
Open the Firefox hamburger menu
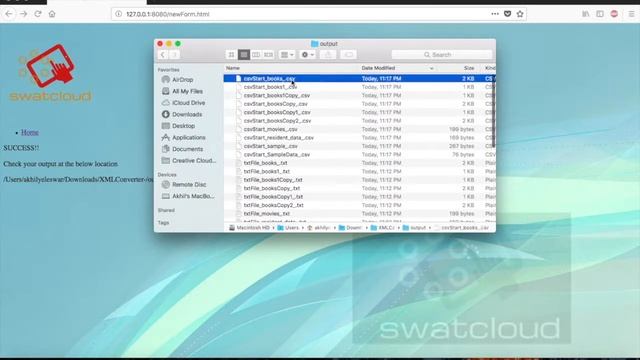coord(631,14)
